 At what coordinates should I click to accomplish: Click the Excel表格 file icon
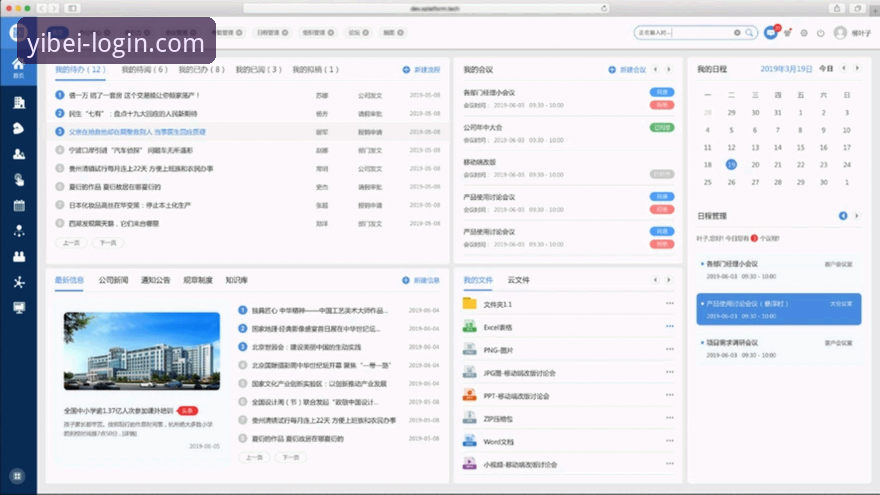(x=469, y=327)
